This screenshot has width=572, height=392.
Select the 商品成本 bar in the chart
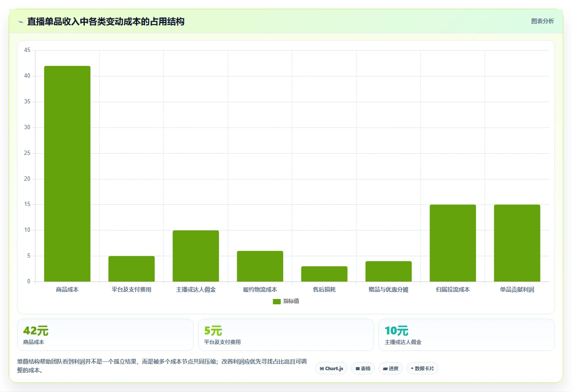click(67, 174)
